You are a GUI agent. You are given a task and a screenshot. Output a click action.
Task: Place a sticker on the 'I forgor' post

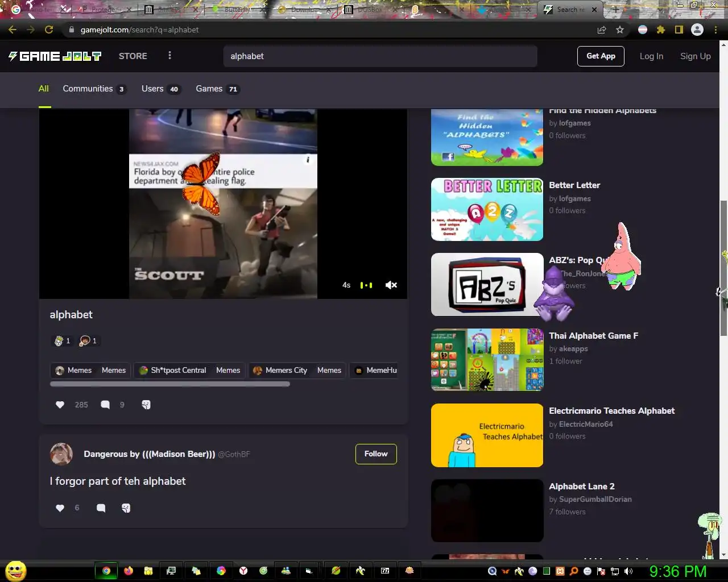pyautogui.click(x=126, y=508)
